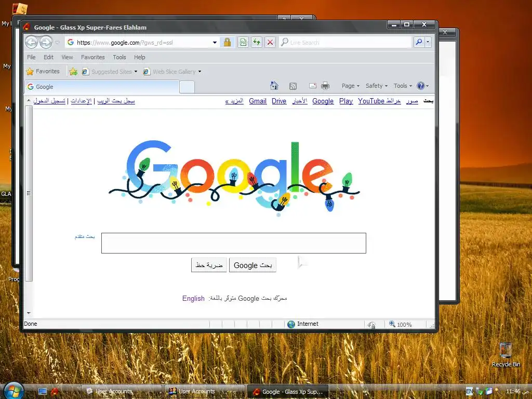
Task: Click the compatibility view icon
Action: pyautogui.click(x=243, y=42)
